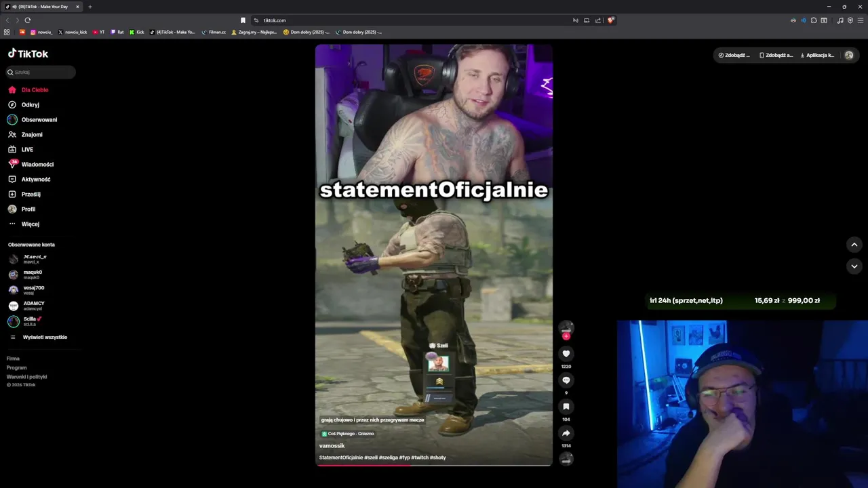Click Prześlij to upload a video
Viewport: 868px width, 488px height.
click(x=25, y=194)
